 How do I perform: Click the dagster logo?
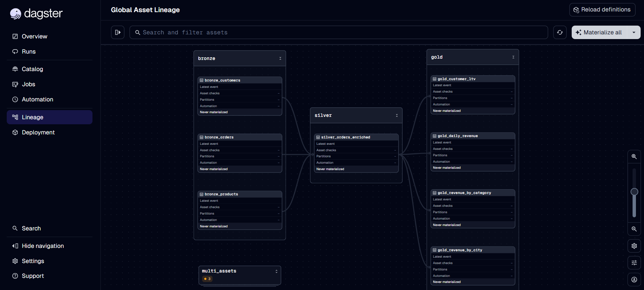(x=36, y=13)
